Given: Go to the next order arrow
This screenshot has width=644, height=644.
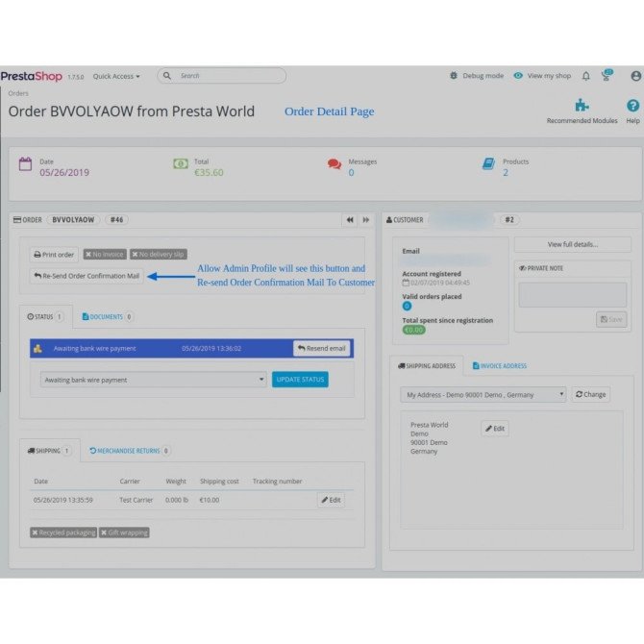Looking at the screenshot, I should point(365,220).
